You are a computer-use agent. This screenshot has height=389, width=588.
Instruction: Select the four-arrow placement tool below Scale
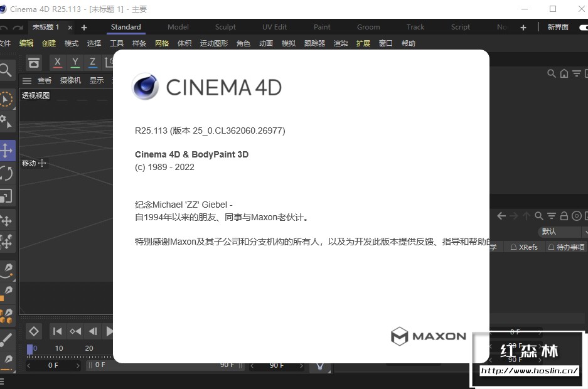pyautogui.click(x=6, y=220)
